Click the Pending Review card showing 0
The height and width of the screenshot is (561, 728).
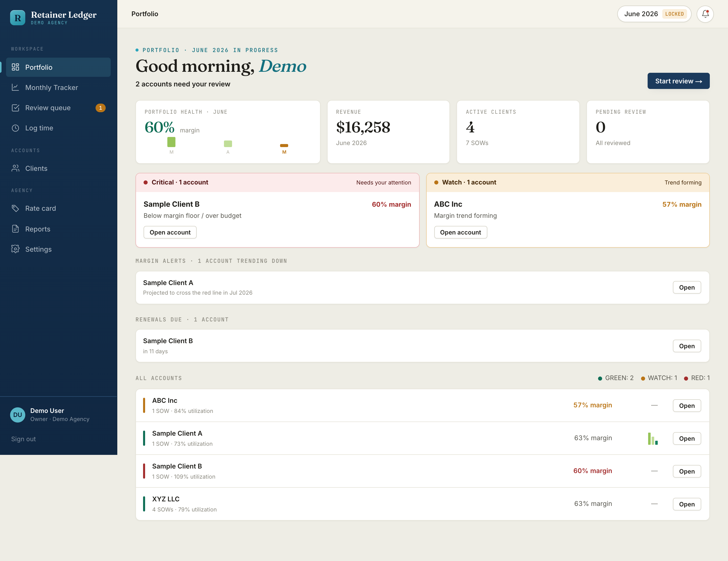pos(648,132)
